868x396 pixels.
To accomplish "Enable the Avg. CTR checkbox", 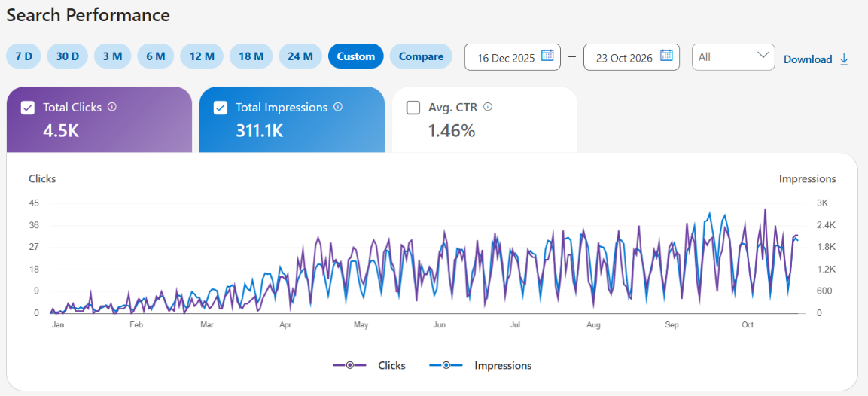I will [x=413, y=108].
